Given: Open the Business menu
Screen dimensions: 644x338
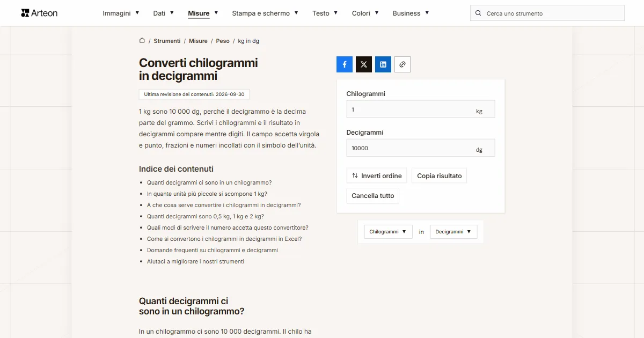Looking at the screenshot, I should (411, 13).
